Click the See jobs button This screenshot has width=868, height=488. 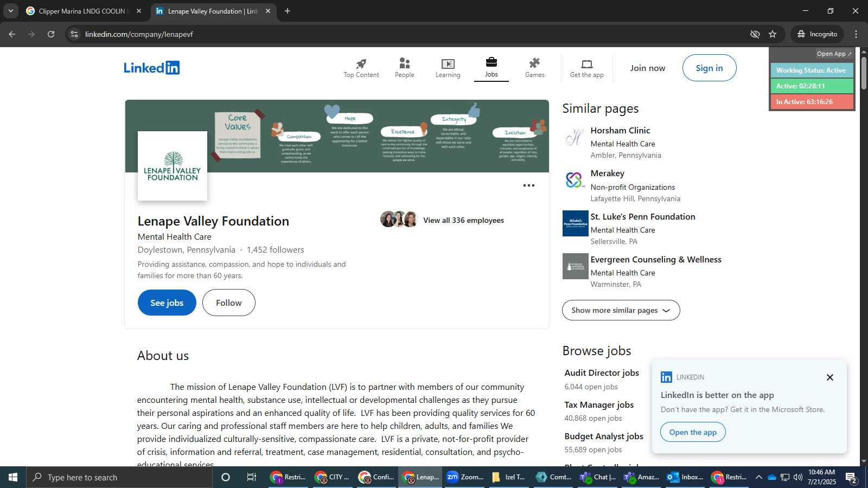[x=167, y=303]
